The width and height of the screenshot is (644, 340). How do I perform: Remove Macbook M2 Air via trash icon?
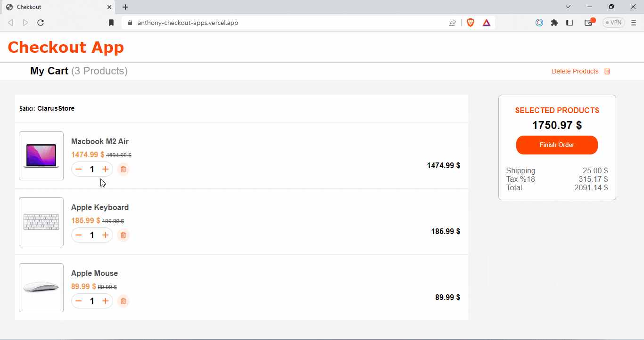point(123,169)
